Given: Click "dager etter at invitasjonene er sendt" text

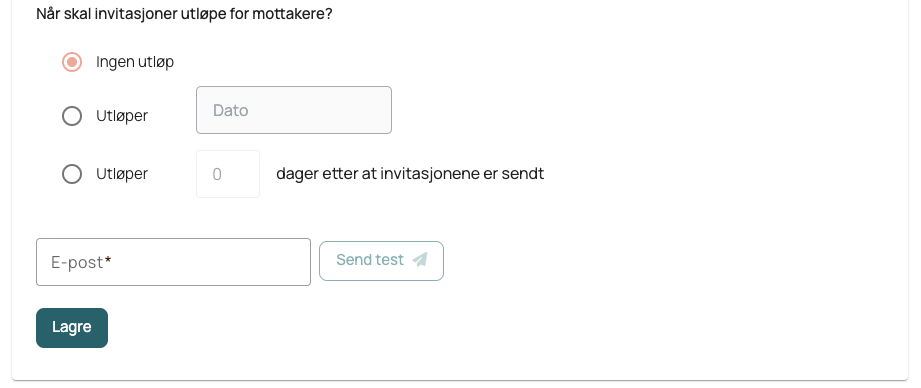Looking at the screenshot, I should (410, 174).
